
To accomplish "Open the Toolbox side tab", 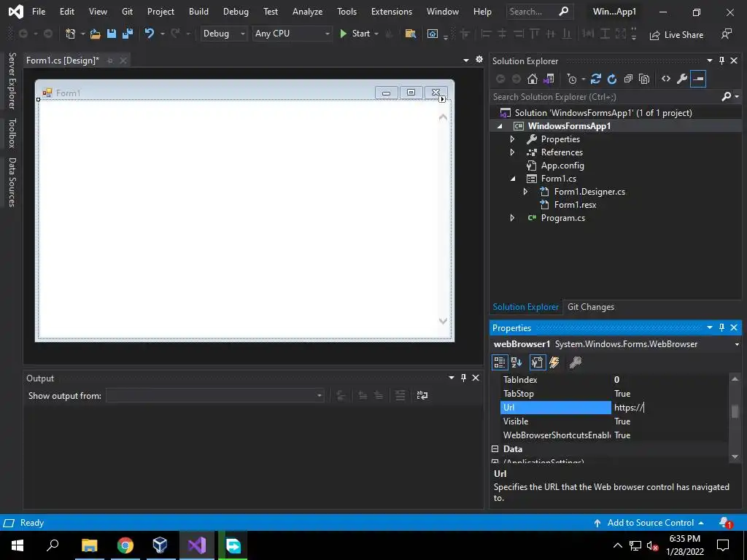I will [x=12, y=133].
